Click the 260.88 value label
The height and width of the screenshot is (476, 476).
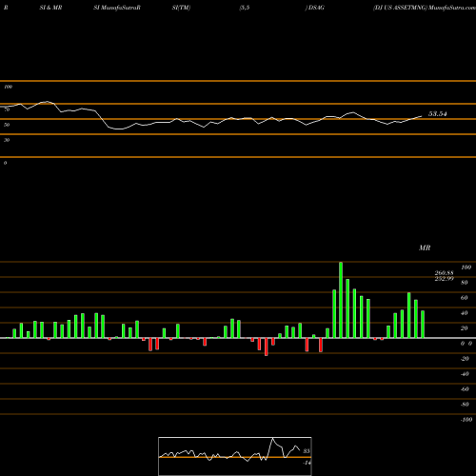tap(444, 273)
